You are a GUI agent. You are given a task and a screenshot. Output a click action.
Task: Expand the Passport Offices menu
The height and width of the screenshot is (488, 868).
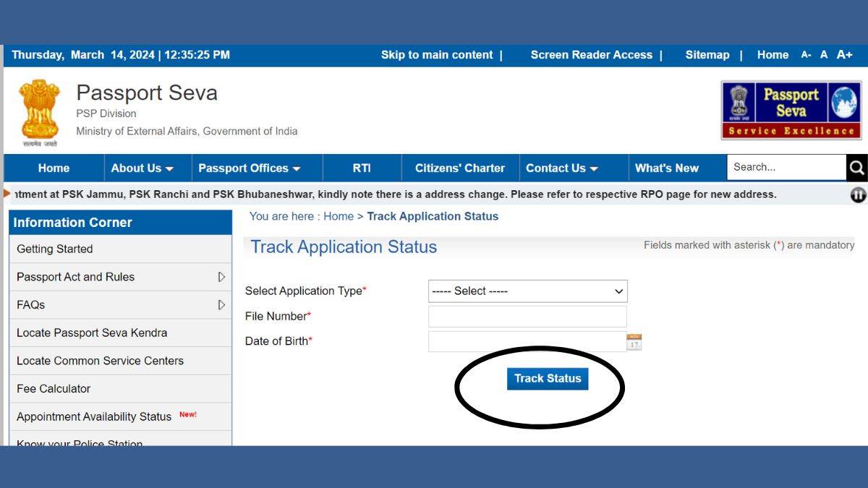coord(250,168)
